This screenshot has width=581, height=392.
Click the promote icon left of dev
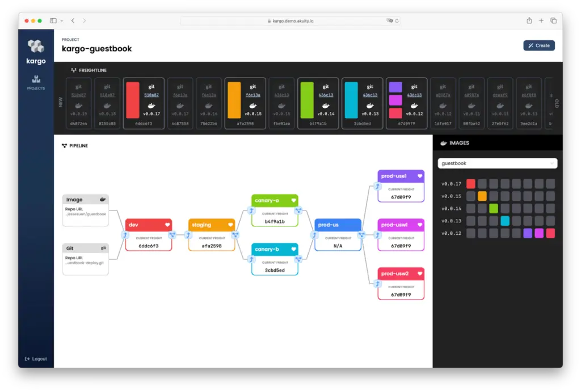pos(125,235)
